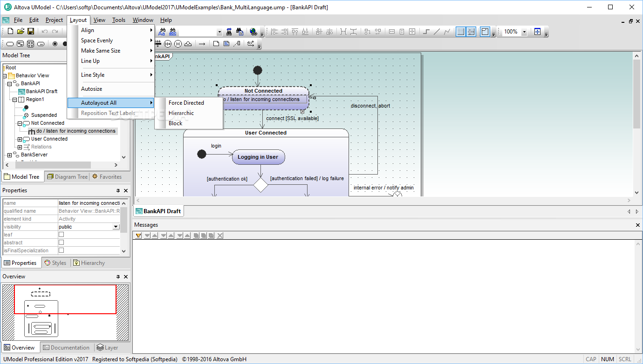
Task: Switch to Hierarchy tab
Action: (x=89, y=263)
